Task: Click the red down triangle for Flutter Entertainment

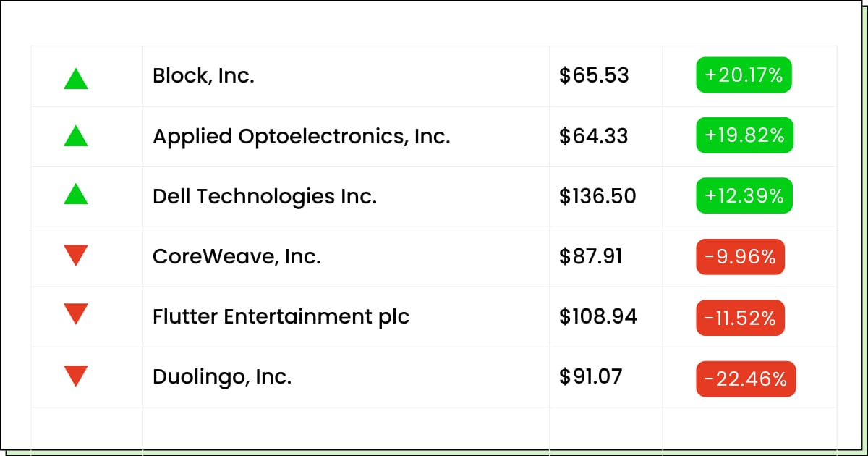Action: 76,314
